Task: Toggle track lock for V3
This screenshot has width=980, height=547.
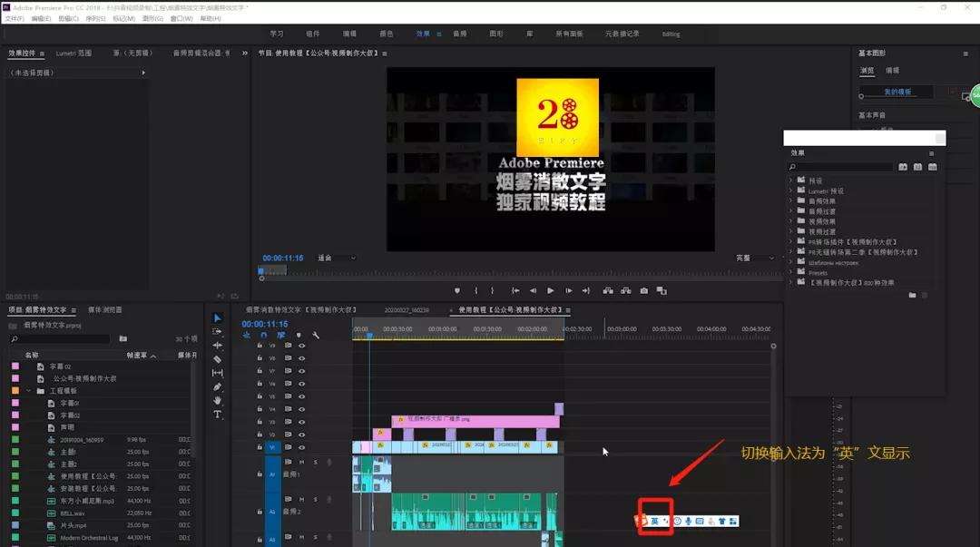Action: tap(260, 422)
